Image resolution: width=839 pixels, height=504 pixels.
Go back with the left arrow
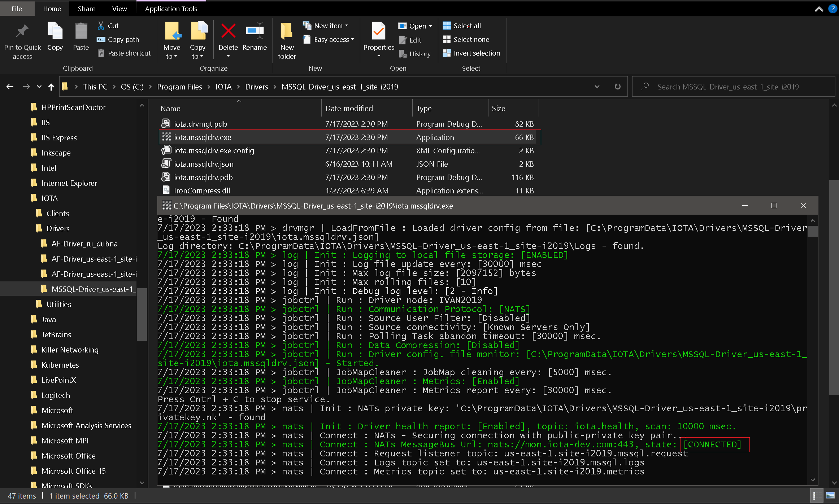click(x=10, y=87)
